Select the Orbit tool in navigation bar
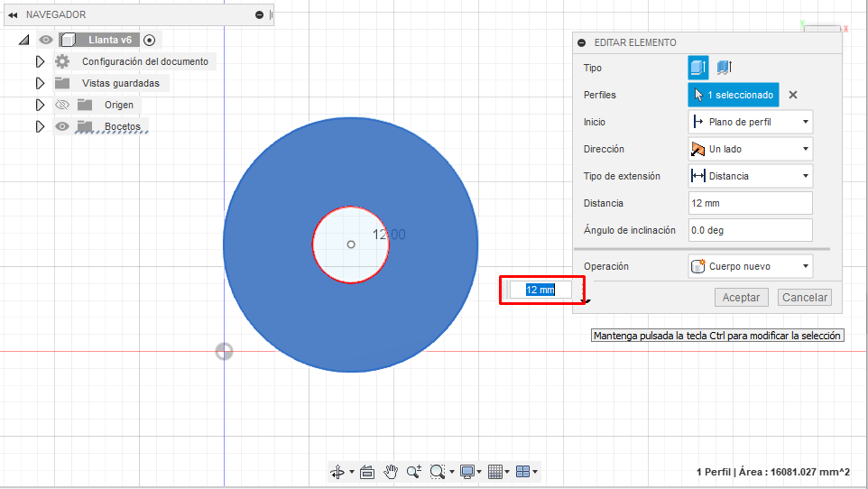 point(337,472)
